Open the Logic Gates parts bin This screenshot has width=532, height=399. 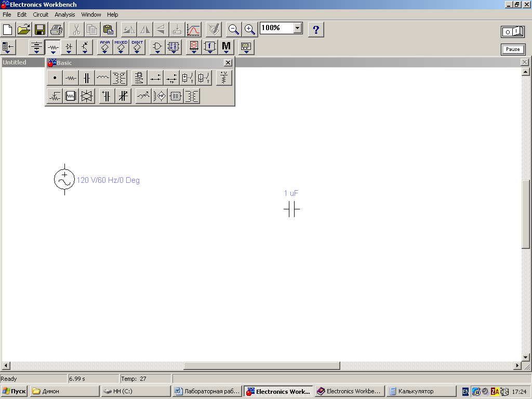157,47
